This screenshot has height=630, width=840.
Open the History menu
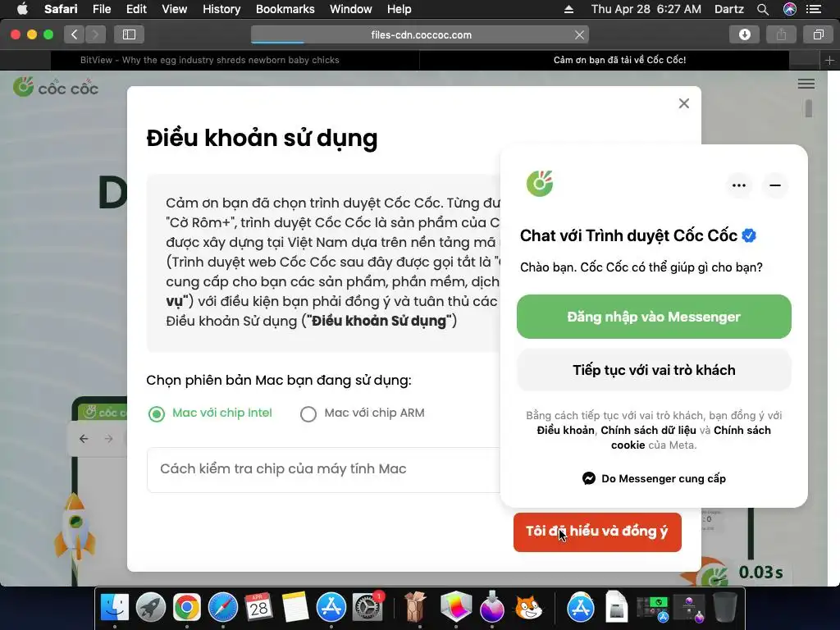pyautogui.click(x=221, y=9)
